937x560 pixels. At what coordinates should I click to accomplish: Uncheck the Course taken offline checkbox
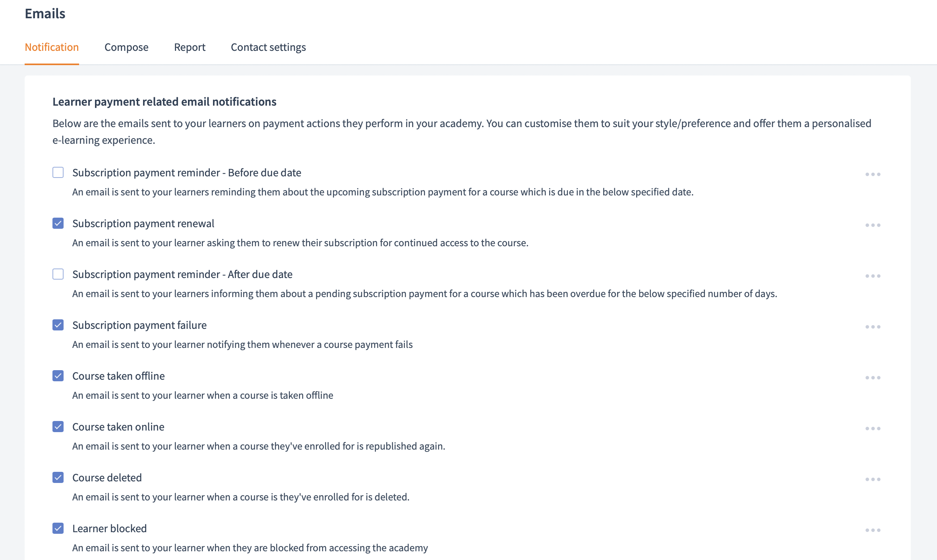click(x=58, y=376)
